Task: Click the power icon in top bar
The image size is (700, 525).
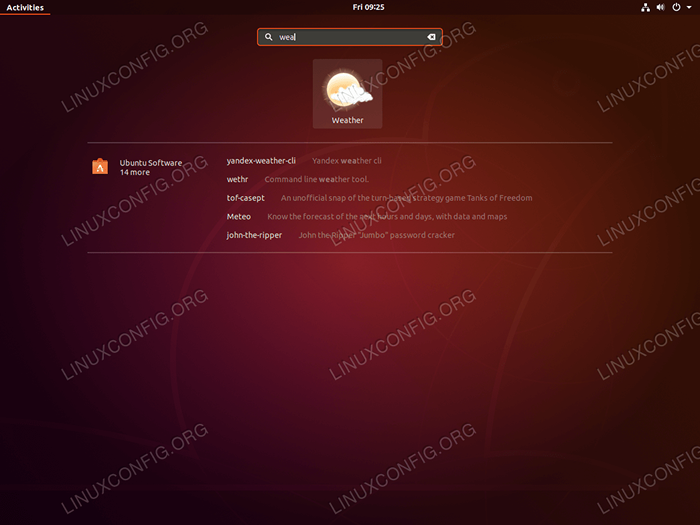Action: pos(676,7)
